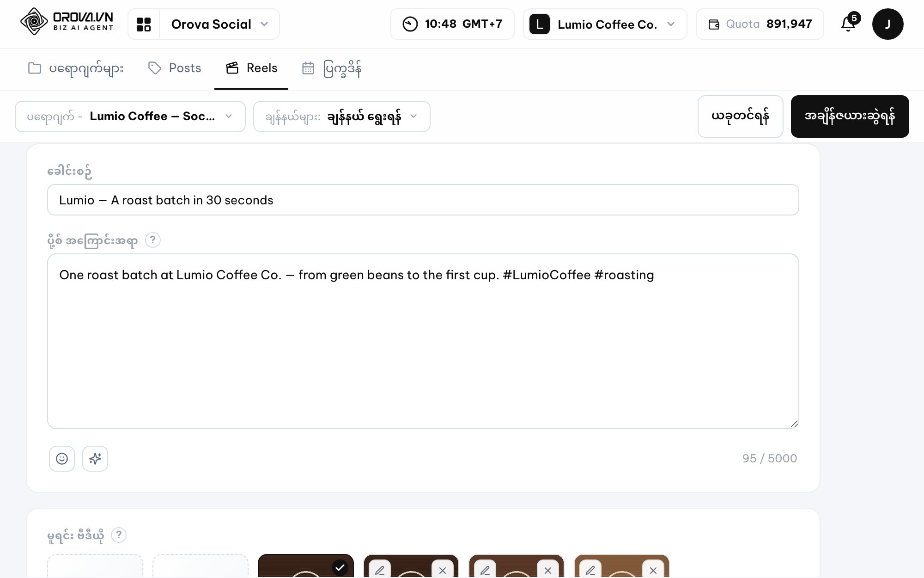The image size is (924, 578).
Task: Click the 95 / 5000 character counter
Action: point(770,458)
